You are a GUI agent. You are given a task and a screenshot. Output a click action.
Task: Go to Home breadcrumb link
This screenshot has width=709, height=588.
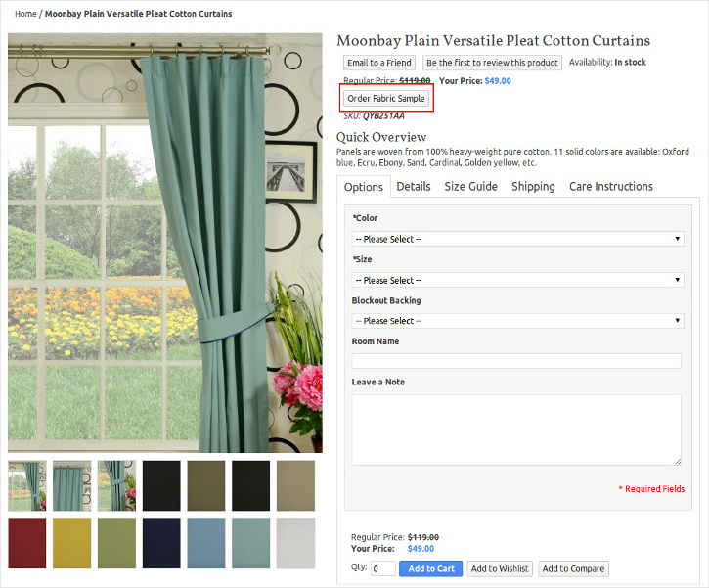click(25, 14)
